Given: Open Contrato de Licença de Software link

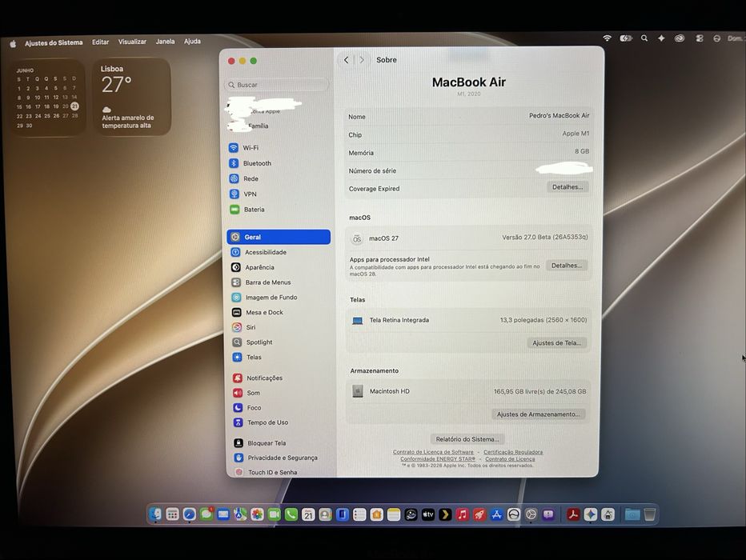Looking at the screenshot, I should [433, 452].
